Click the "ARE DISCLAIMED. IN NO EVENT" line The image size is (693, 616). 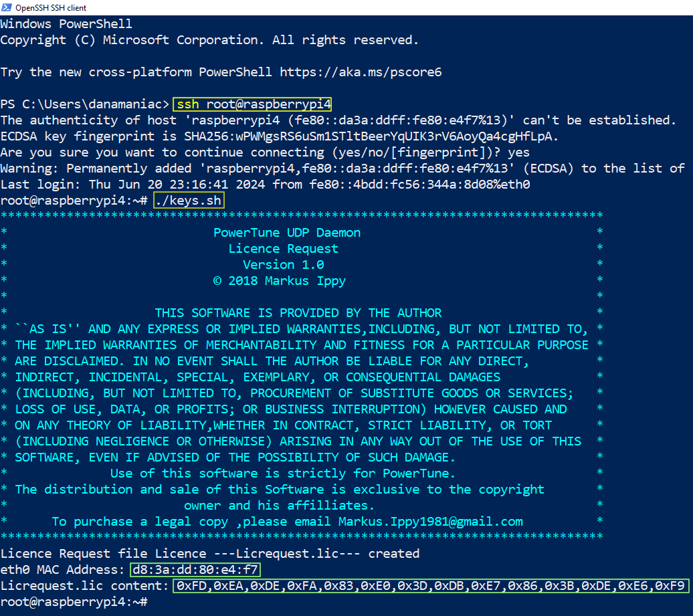tap(272, 361)
